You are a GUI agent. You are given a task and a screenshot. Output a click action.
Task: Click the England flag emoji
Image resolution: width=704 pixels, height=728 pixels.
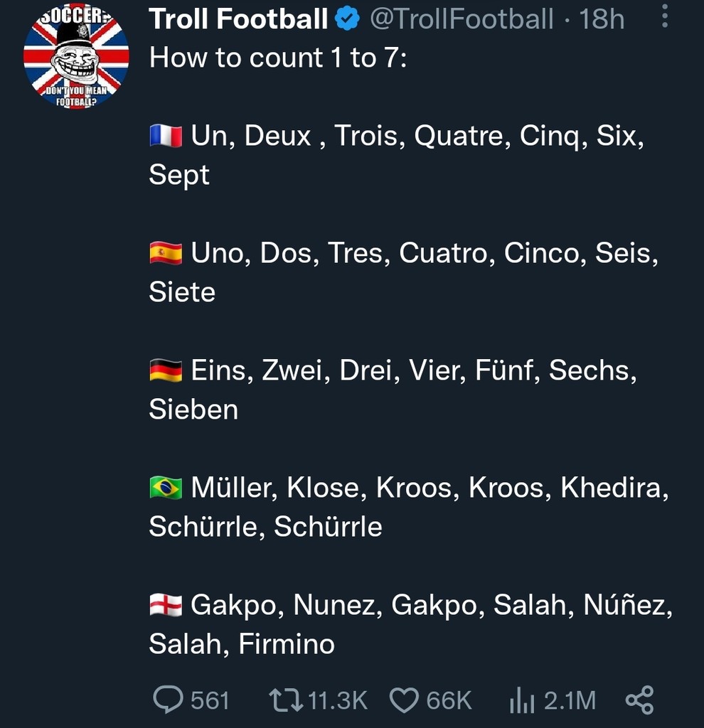[x=166, y=605]
